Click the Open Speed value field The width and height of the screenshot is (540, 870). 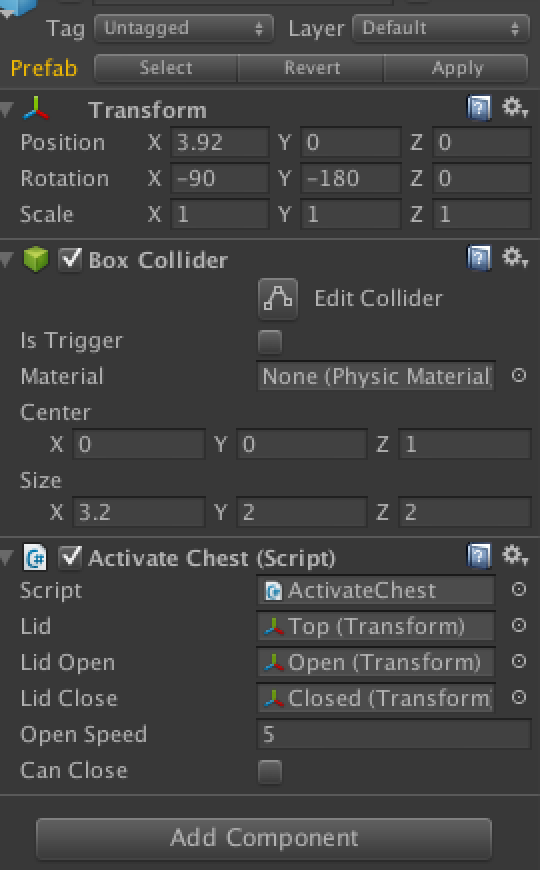point(394,735)
